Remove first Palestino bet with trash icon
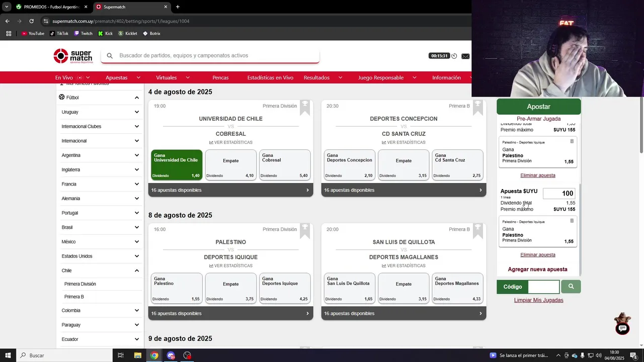The width and height of the screenshot is (644, 362). [x=572, y=141]
